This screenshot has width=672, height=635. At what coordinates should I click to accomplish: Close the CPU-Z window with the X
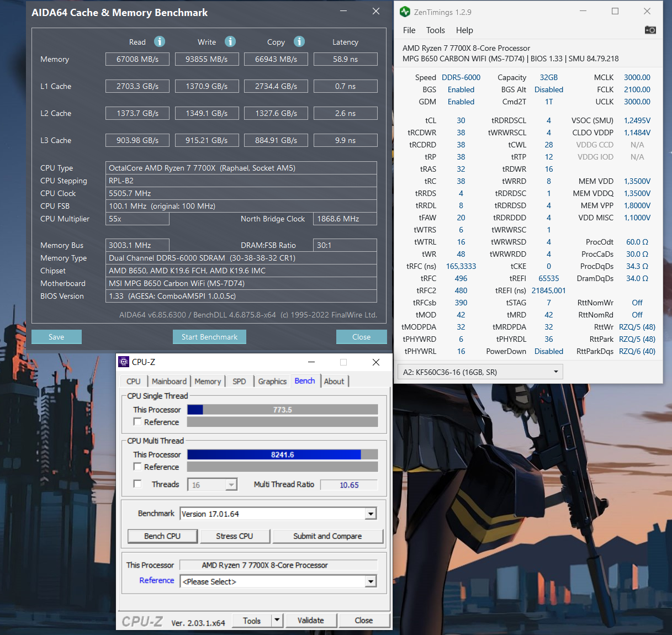click(x=376, y=362)
